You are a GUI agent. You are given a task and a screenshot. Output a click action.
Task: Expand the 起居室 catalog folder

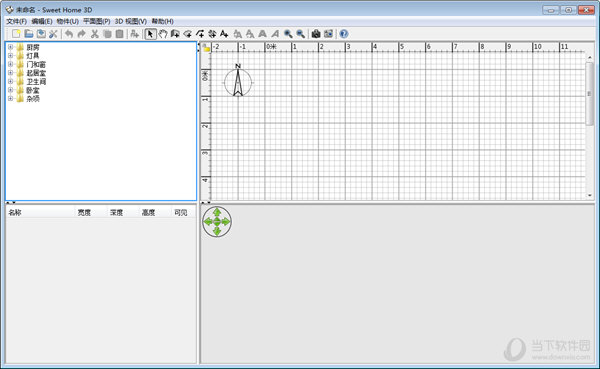point(10,73)
